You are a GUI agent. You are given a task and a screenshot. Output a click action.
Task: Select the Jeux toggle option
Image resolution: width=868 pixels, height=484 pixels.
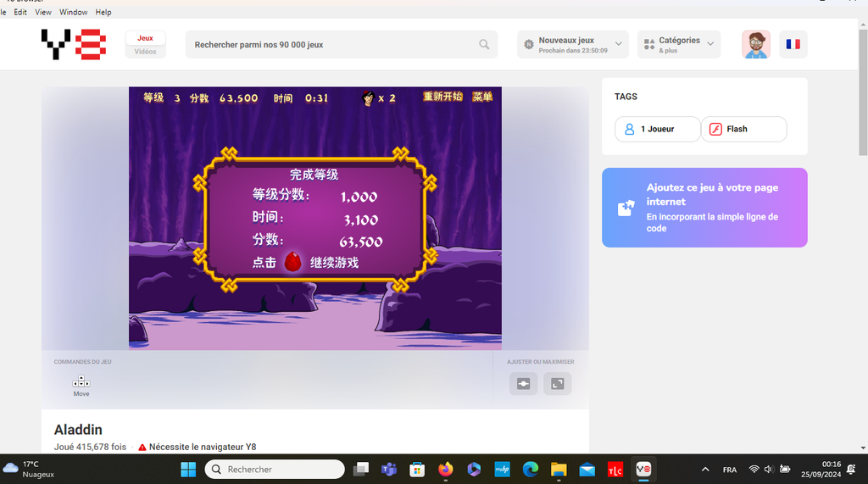pos(145,38)
